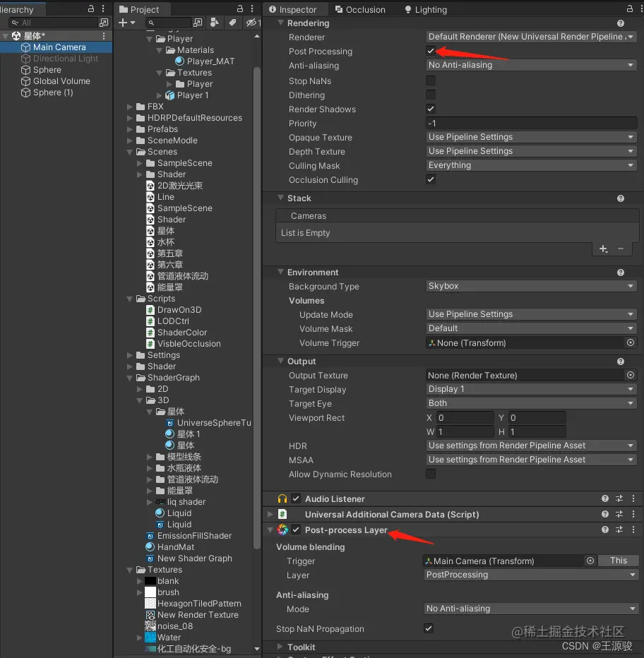
Task: Add a camera to the stack list
Action: pos(603,249)
